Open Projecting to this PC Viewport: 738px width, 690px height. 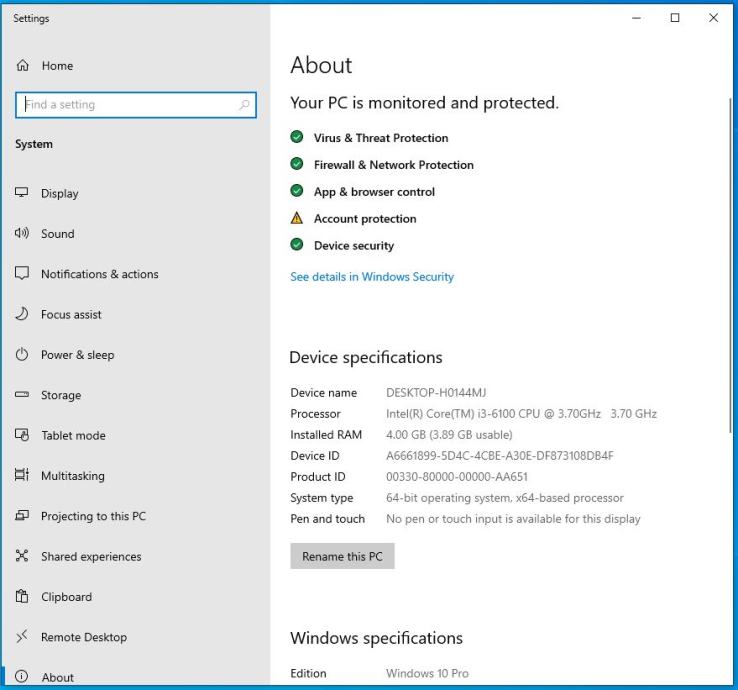93,517
